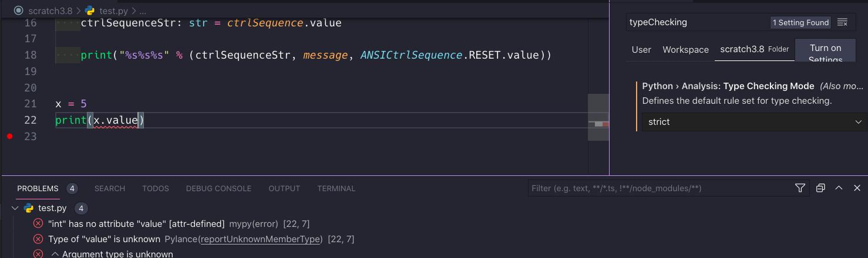868x258 pixels.
Task: Click the "(Also mo..." modified-elsewhere note
Action: [x=842, y=86]
